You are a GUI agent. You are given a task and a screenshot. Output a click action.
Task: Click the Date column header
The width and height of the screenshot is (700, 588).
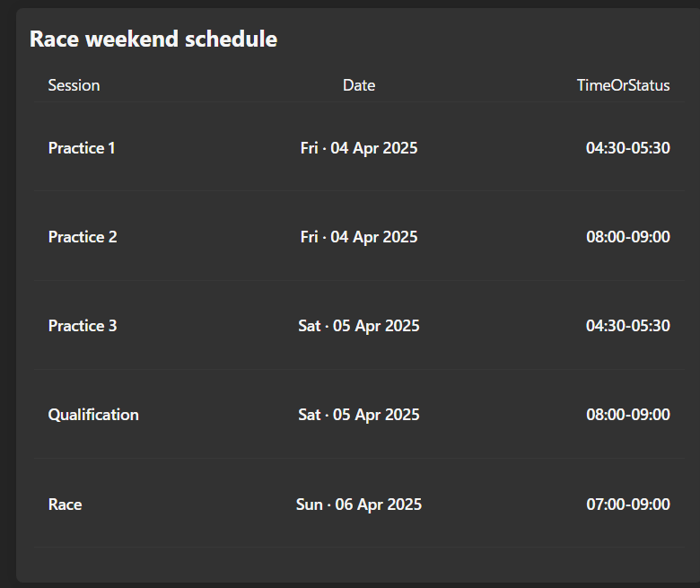point(359,85)
